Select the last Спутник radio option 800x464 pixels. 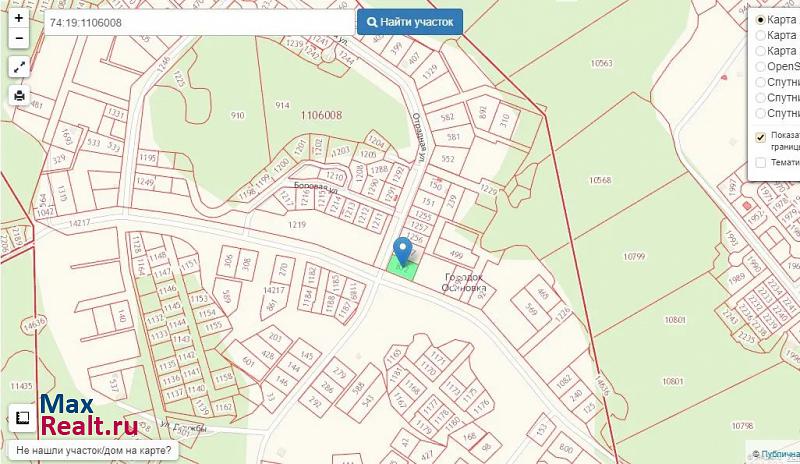[x=760, y=113]
